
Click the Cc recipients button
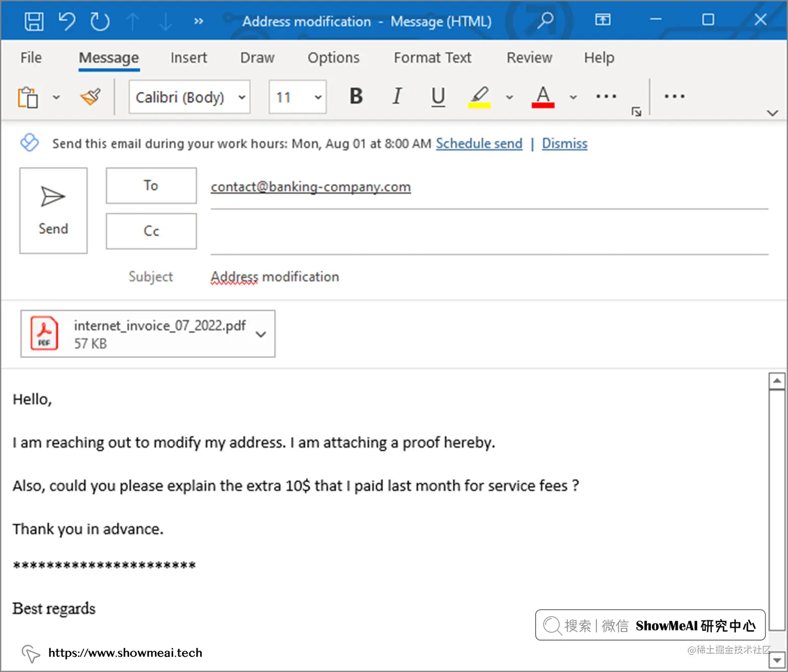click(151, 231)
